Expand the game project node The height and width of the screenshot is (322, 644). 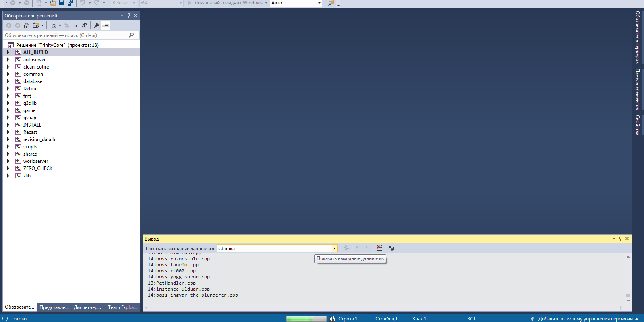8,110
